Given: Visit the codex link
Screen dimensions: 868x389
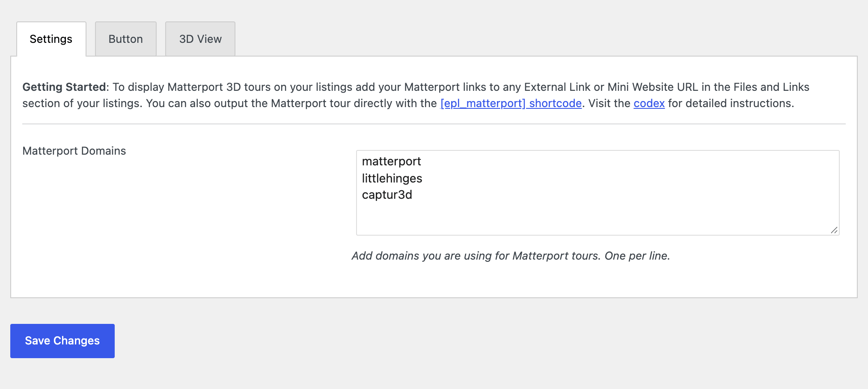Looking at the screenshot, I should (649, 103).
